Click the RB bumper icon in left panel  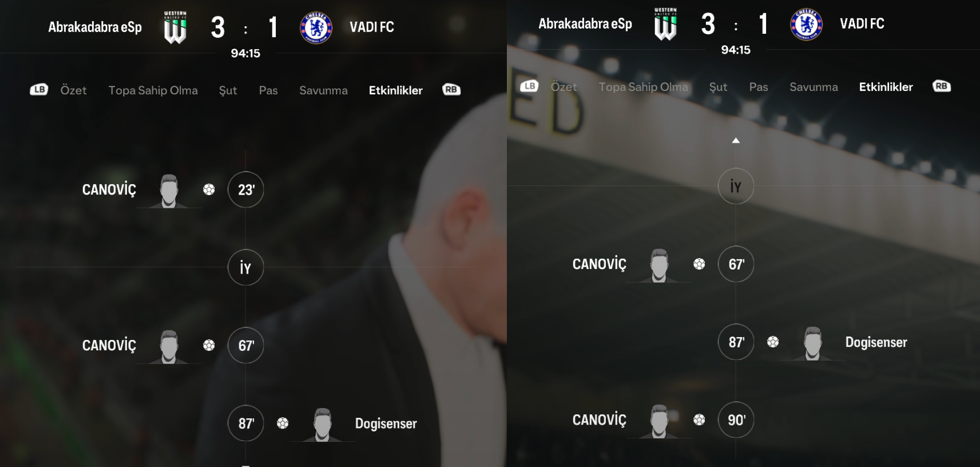(451, 90)
